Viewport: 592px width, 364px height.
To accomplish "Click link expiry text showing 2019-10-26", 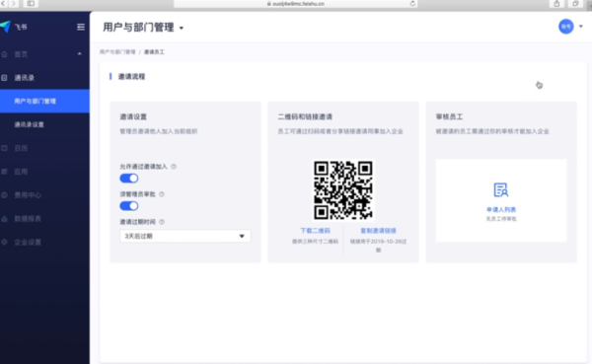I will [x=378, y=245].
